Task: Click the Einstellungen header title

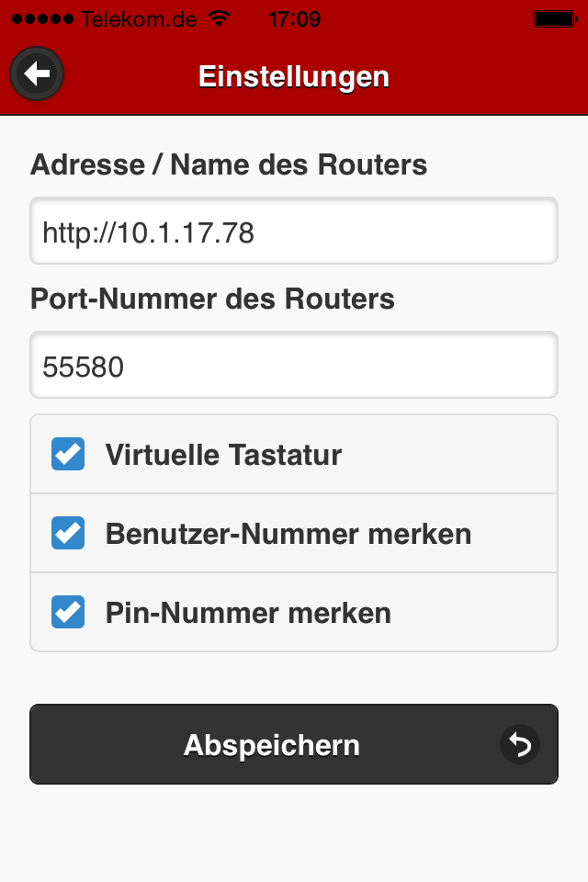Action: click(x=294, y=76)
